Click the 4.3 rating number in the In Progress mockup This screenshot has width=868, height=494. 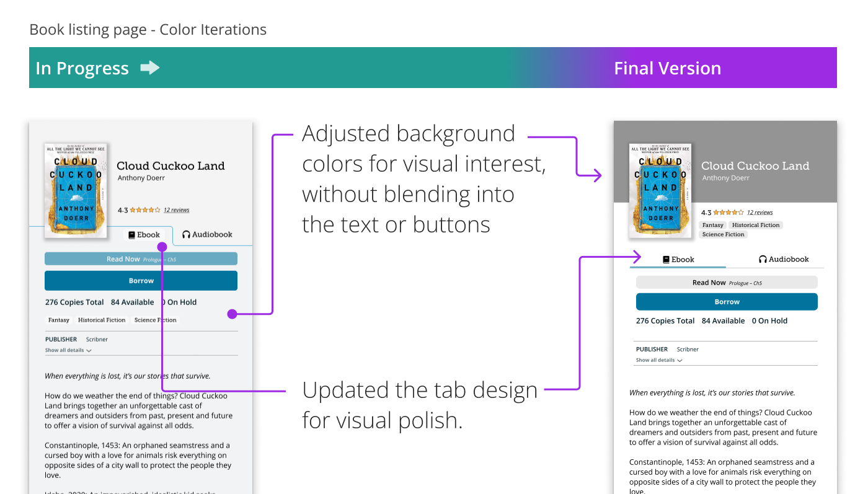[x=123, y=210]
